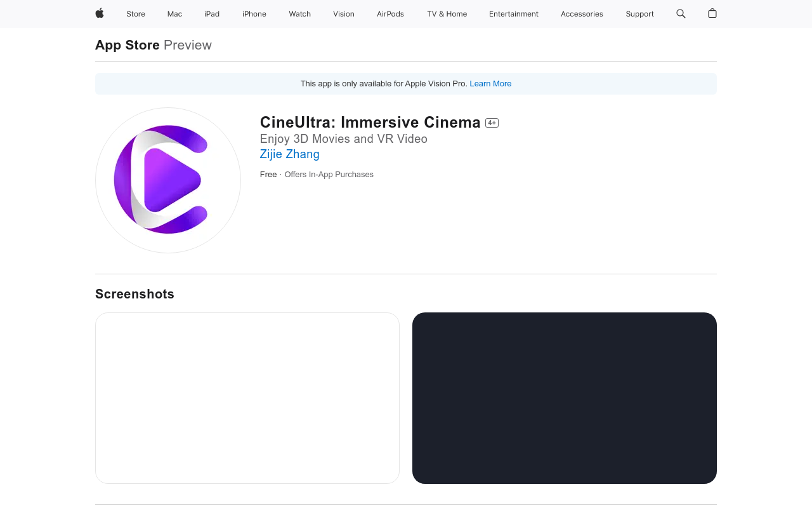Screen dimensions: 812x508
Task: Click the CineUltra app icon
Action: (x=168, y=180)
